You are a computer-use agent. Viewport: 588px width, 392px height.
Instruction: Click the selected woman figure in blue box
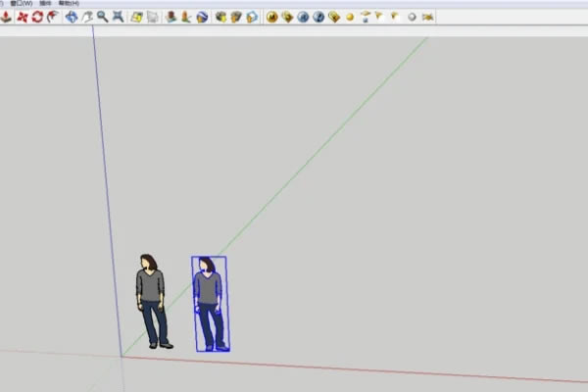(209, 302)
